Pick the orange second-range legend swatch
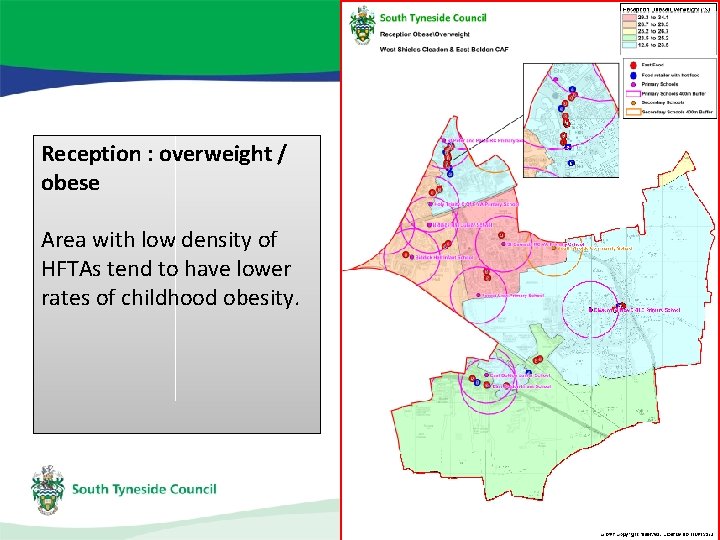Screen dimensions: 720x540 click(x=629, y=24)
